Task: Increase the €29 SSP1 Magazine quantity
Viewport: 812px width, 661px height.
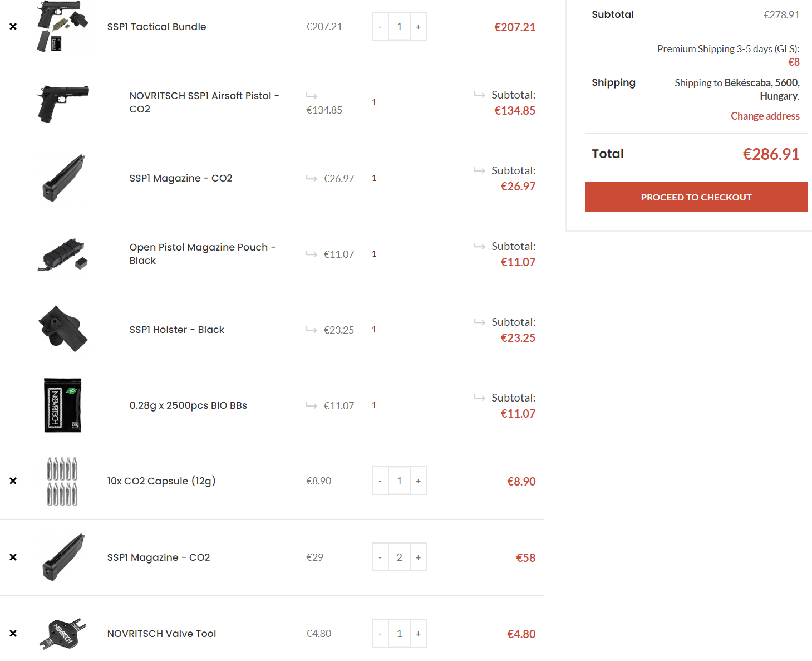Action: pos(419,557)
